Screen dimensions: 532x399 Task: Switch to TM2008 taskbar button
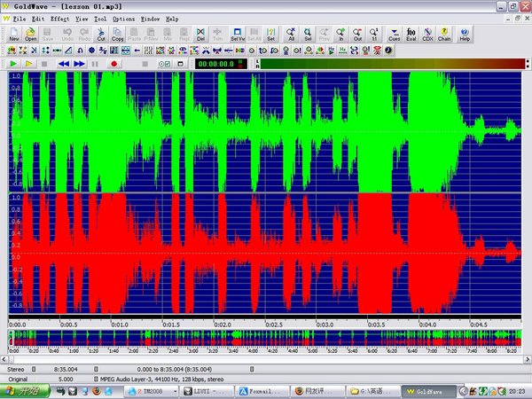point(152,391)
